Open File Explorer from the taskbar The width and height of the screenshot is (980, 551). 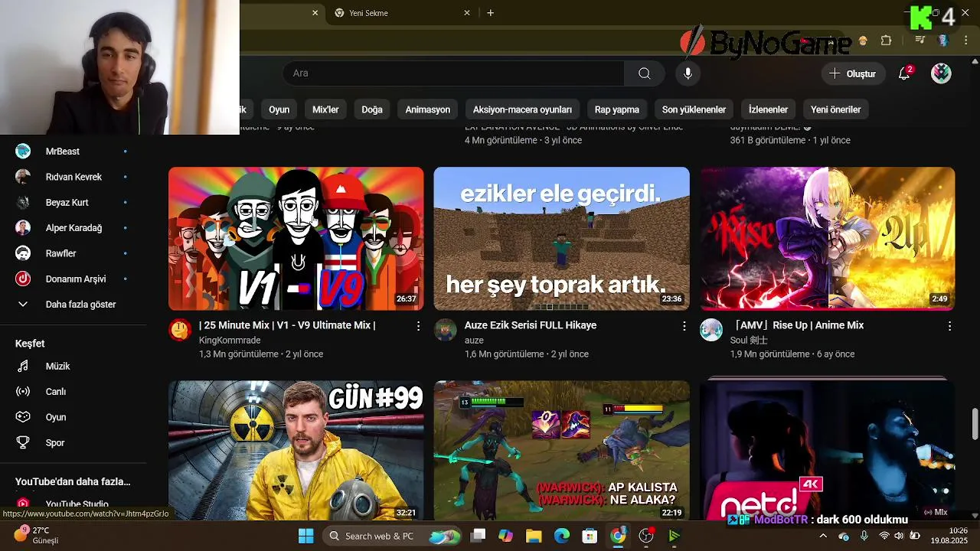click(x=534, y=536)
